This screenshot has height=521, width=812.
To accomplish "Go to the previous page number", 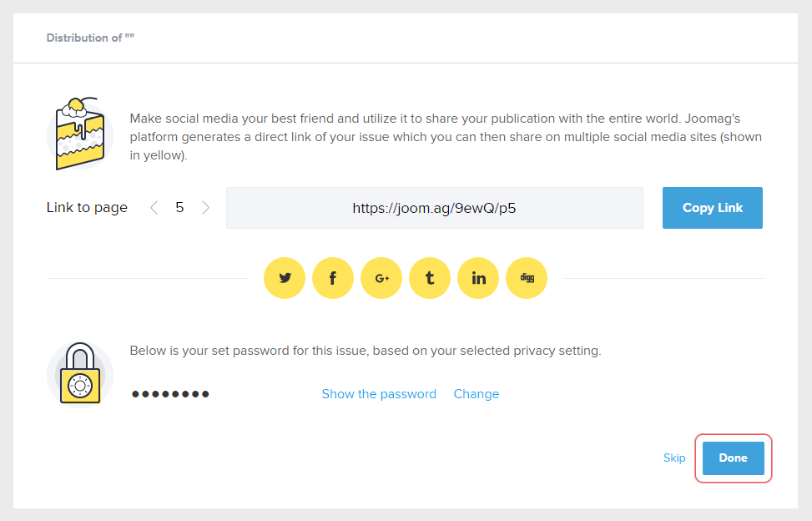I will [154, 208].
